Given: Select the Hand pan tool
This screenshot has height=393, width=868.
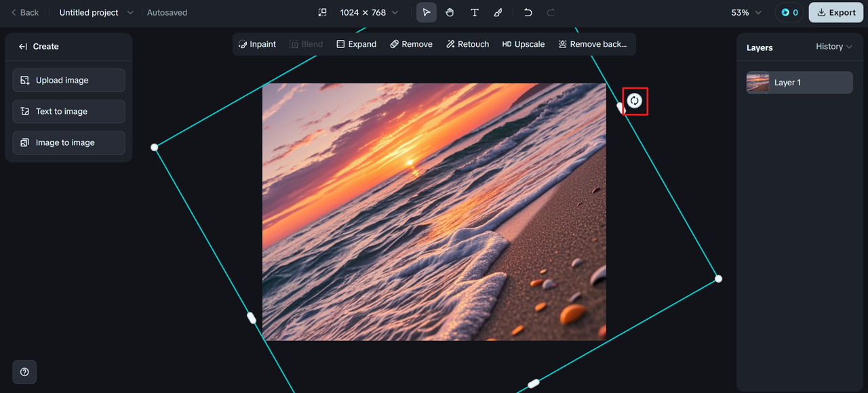Looking at the screenshot, I should 450,13.
